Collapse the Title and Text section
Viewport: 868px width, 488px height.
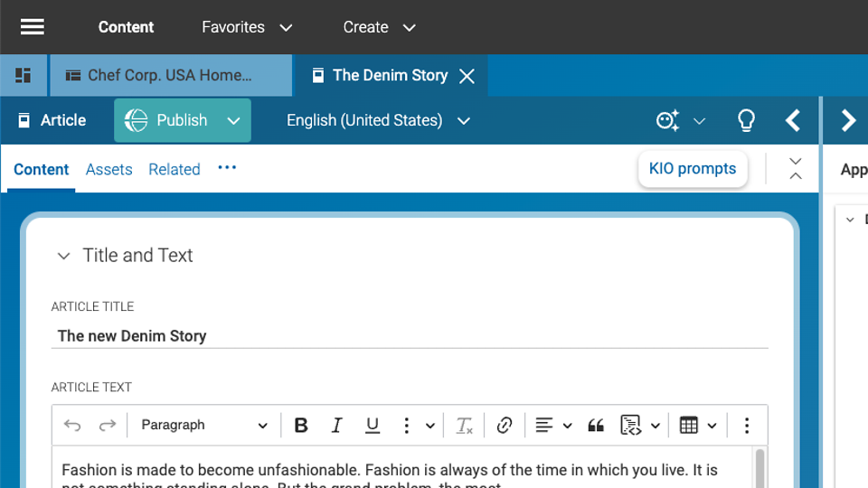point(63,256)
